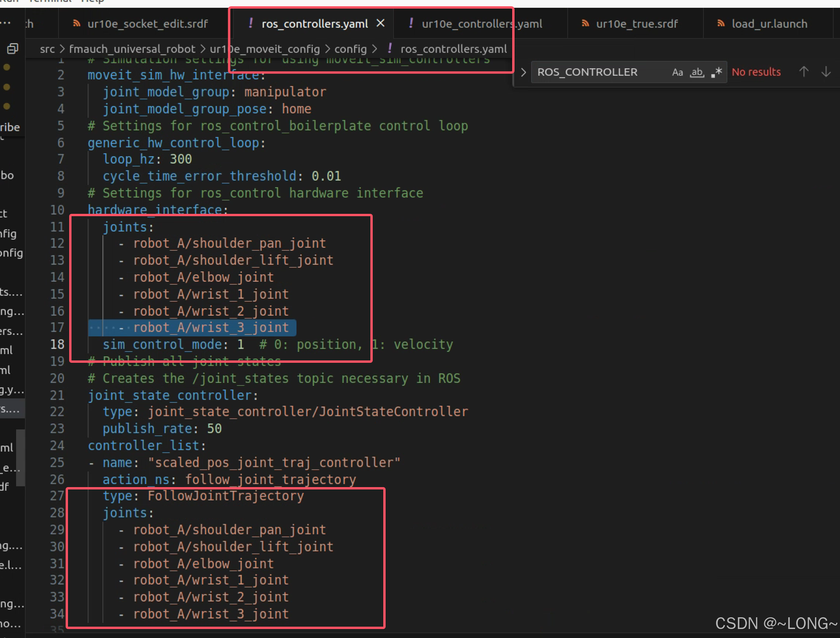Click ros_controllers.yaml breadcrumb item
Image resolution: width=840 pixels, height=638 pixels.
(453, 49)
